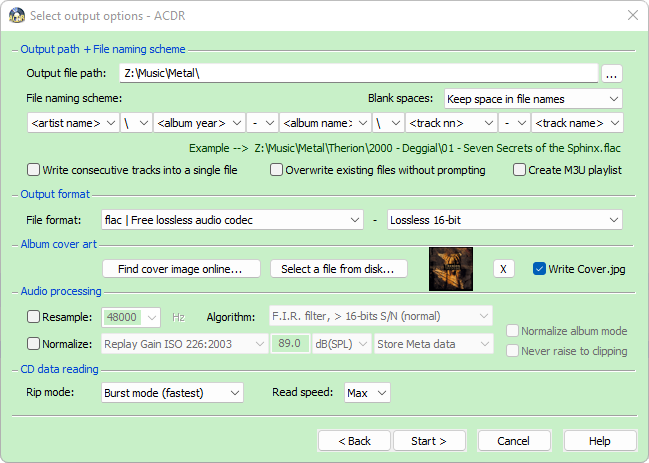The image size is (649, 463).
Task: Click the Output file path text field
Action: tap(359, 73)
